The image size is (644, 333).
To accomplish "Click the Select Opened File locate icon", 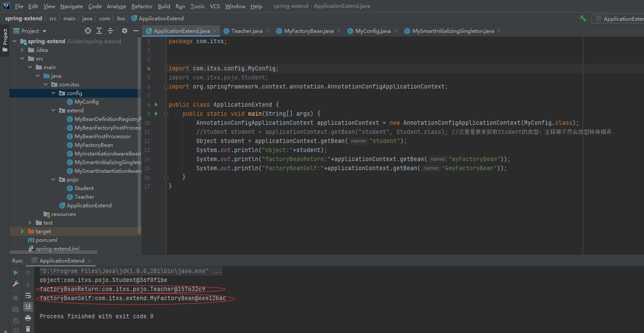I will [88, 31].
